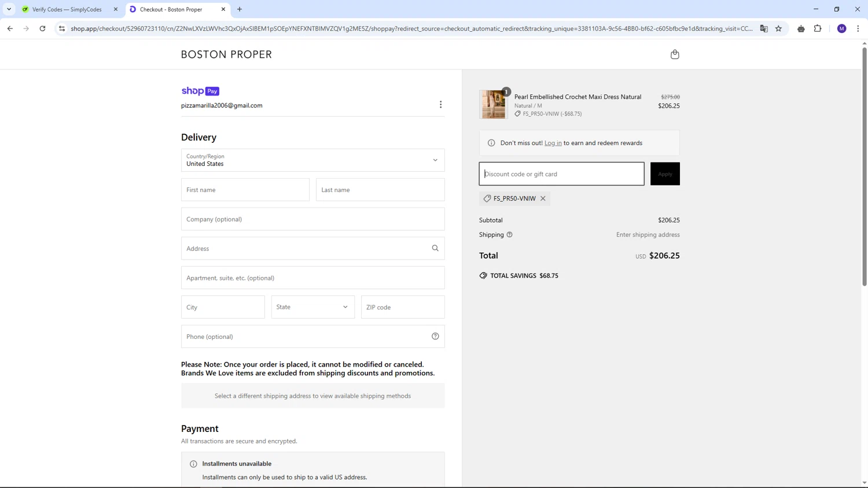Screen dimensions: 868x488
Task: Focus the Last name field
Action: [x=380, y=190]
